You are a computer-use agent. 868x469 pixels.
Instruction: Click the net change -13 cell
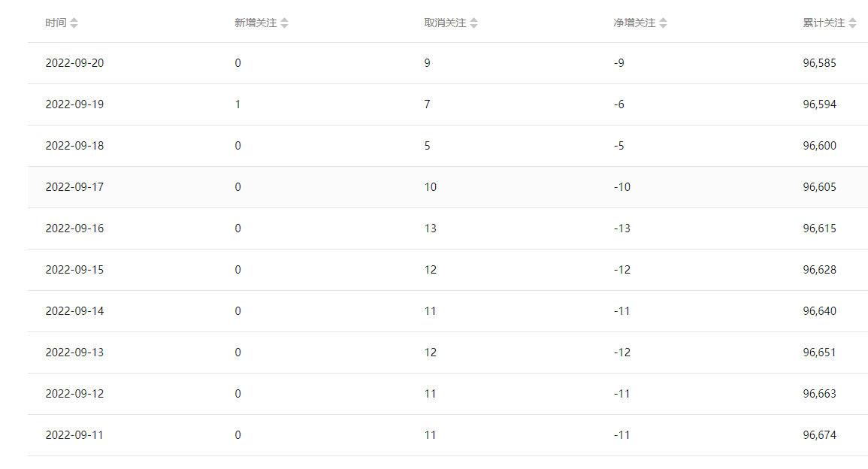622,228
